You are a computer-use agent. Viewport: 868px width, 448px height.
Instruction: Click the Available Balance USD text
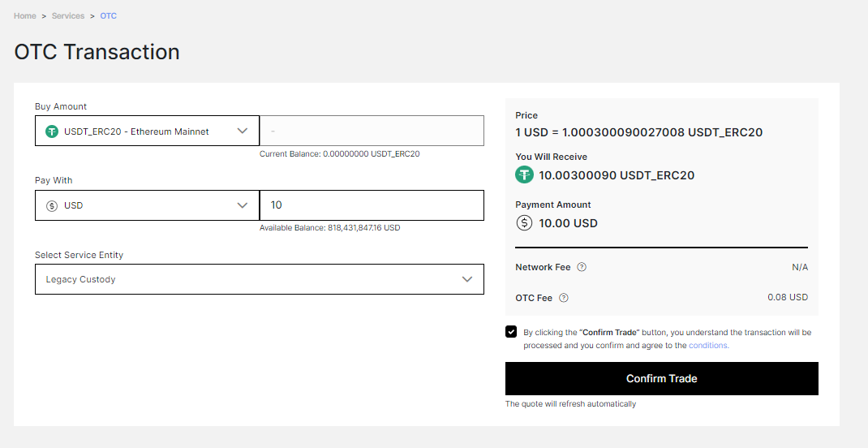330,227
